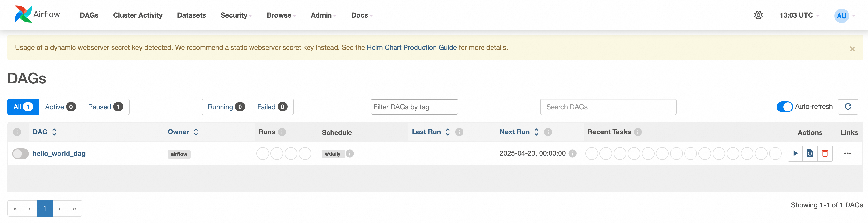Click the Reparse DAG icon
The image size is (868, 223).
pos(810,153)
